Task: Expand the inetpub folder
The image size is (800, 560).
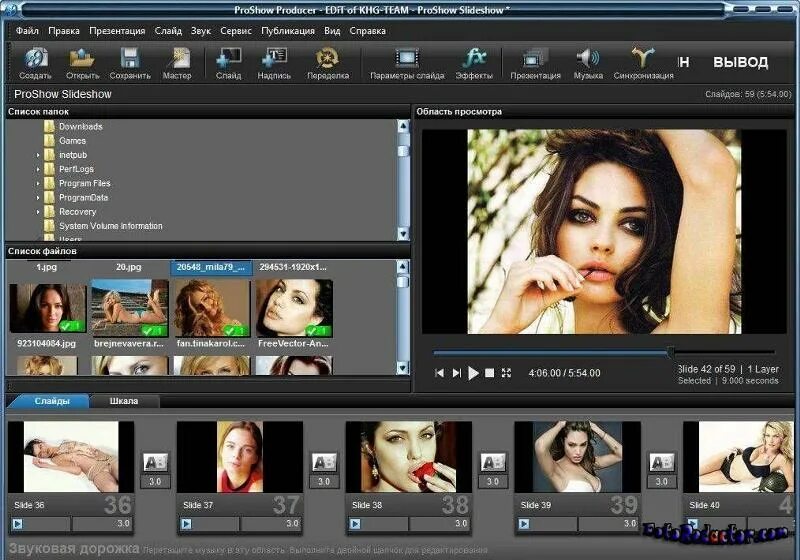Action: tap(38, 155)
